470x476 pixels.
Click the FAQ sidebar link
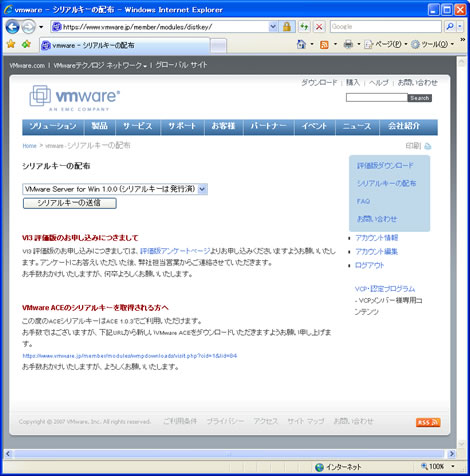click(363, 201)
